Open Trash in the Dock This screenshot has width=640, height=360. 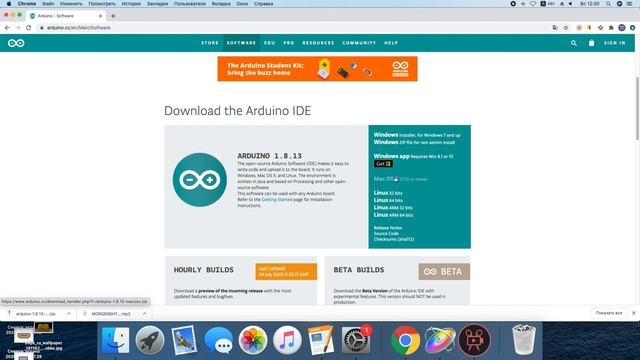[x=524, y=340]
